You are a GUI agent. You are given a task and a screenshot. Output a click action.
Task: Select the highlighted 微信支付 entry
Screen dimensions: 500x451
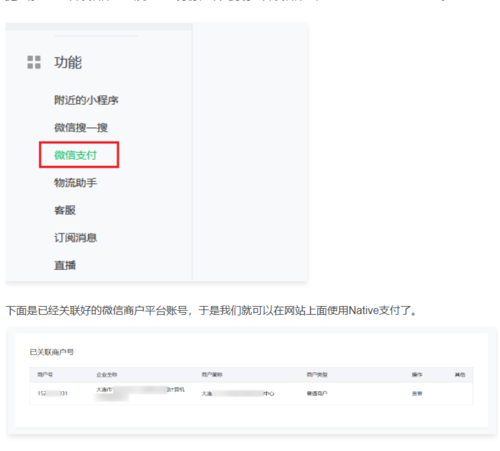click(75, 155)
